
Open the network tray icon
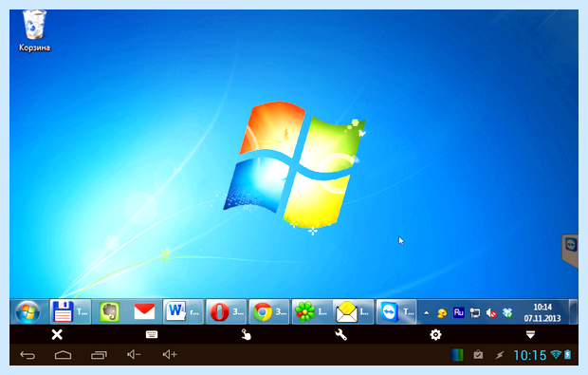tap(475, 312)
